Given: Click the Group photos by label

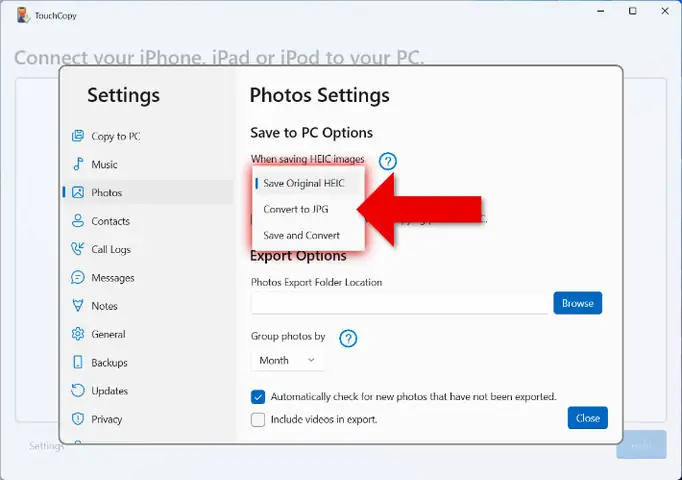Looking at the screenshot, I should click(288, 337).
